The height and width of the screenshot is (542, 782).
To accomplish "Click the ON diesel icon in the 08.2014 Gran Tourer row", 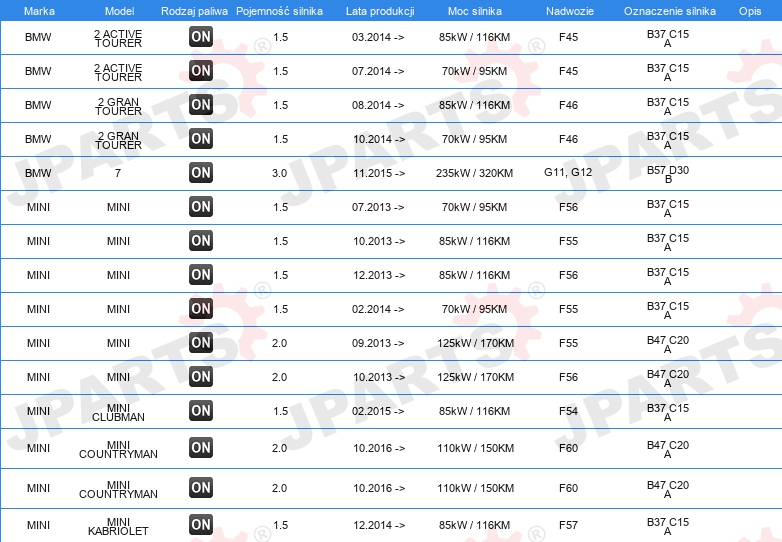I will tap(201, 105).
